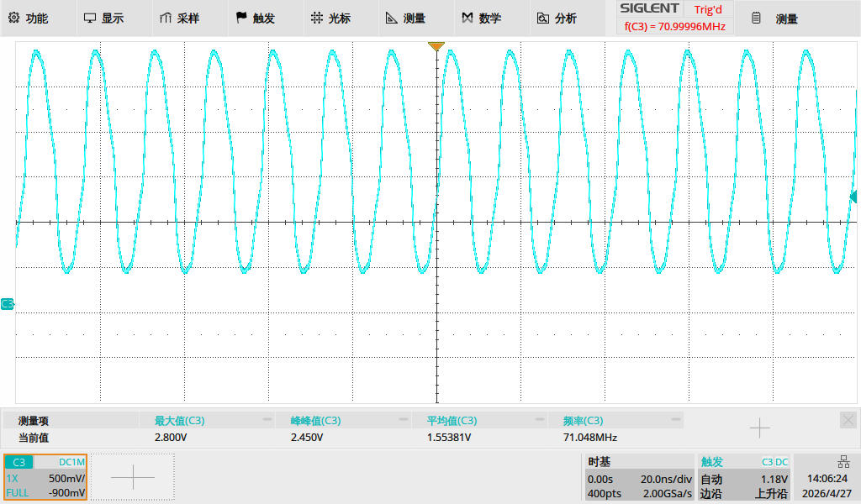Viewport: 861px width, 504px height.
Task: Open the 时基 timebase settings box
Action: point(640,478)
